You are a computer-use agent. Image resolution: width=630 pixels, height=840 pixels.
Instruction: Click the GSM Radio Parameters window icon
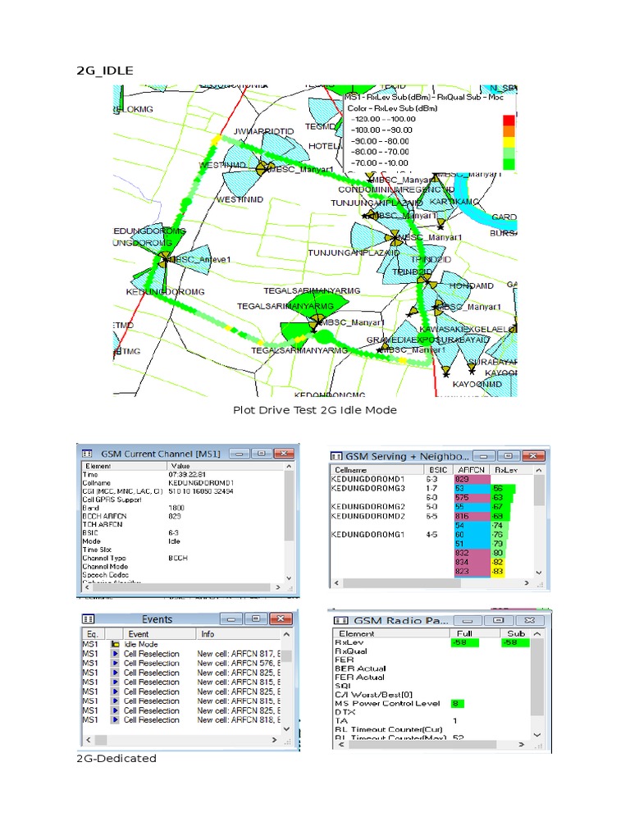340,620
